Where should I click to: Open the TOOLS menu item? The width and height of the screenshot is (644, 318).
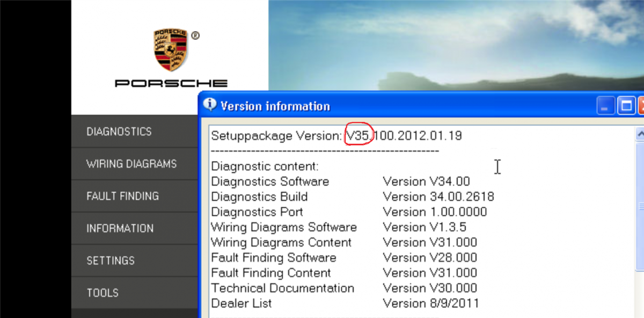[135, 293]
